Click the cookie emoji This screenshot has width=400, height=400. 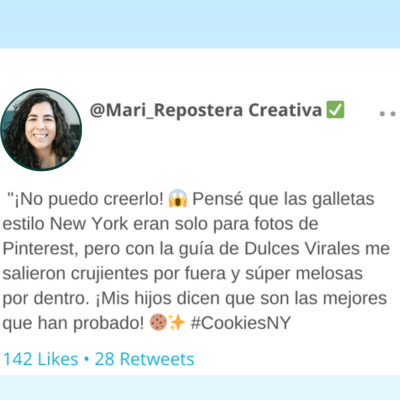coord(158,323)
